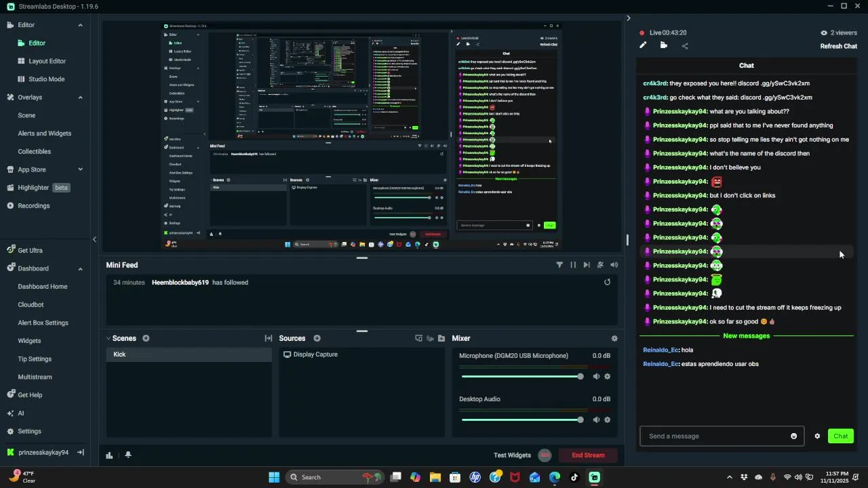Viewport: 868px width, 488px height.
Task: Open File Explorer from taskbar
Action: tap(435, 477)
